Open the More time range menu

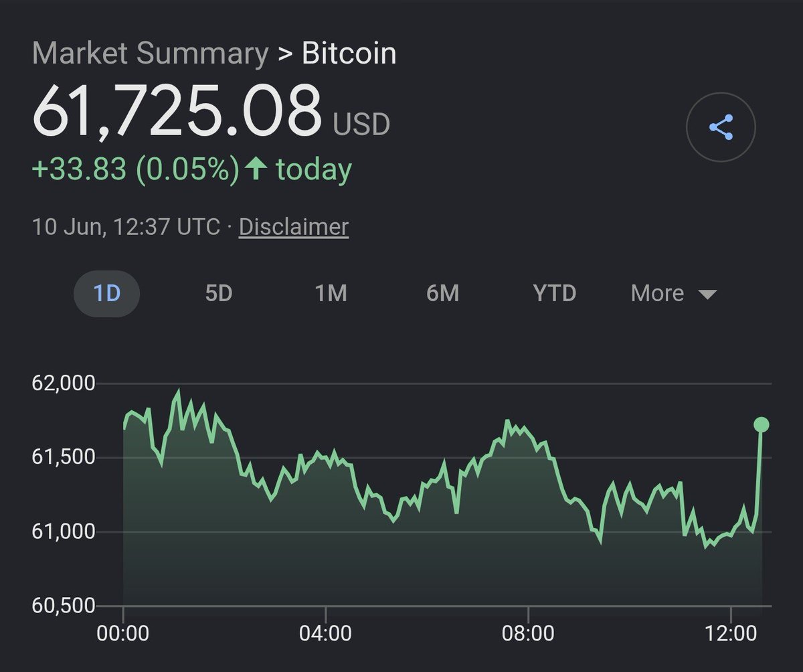tap(674, 293)
